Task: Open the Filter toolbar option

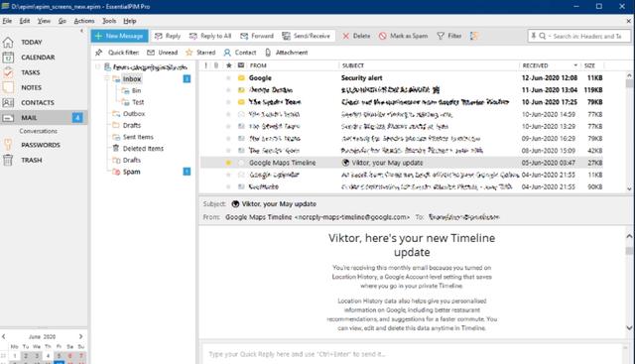Action: click(449, 36)
